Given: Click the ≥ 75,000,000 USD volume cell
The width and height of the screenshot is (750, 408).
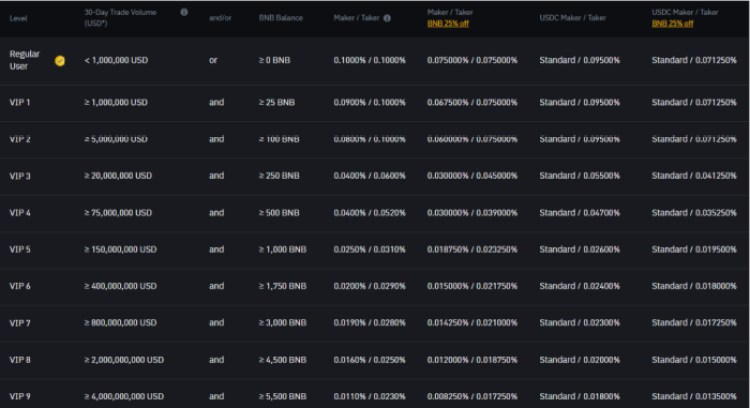Looking at the screenshot, I should pos(118,213).
